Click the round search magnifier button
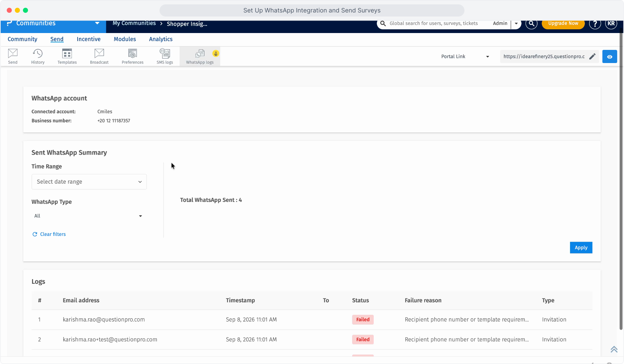This screenshot has height=364, width=624. pyautogui.click(x=531, y=24)
